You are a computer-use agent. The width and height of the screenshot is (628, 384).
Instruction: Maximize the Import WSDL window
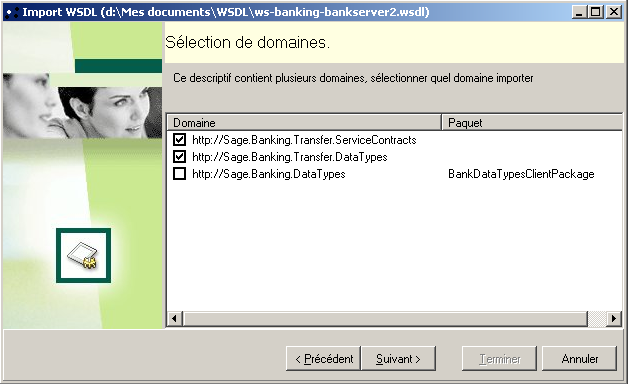pyautogui.click(x=596, y=12)
